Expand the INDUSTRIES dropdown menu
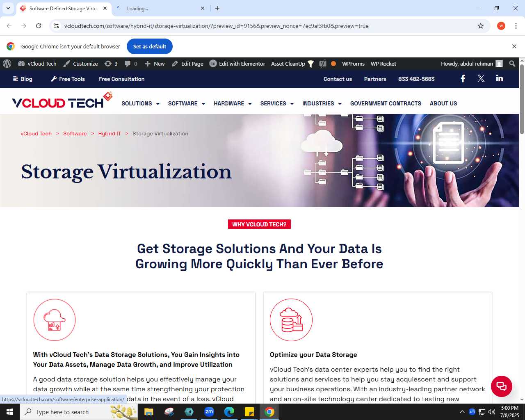Viewport: 525px width, 420px height. [322, 103]
